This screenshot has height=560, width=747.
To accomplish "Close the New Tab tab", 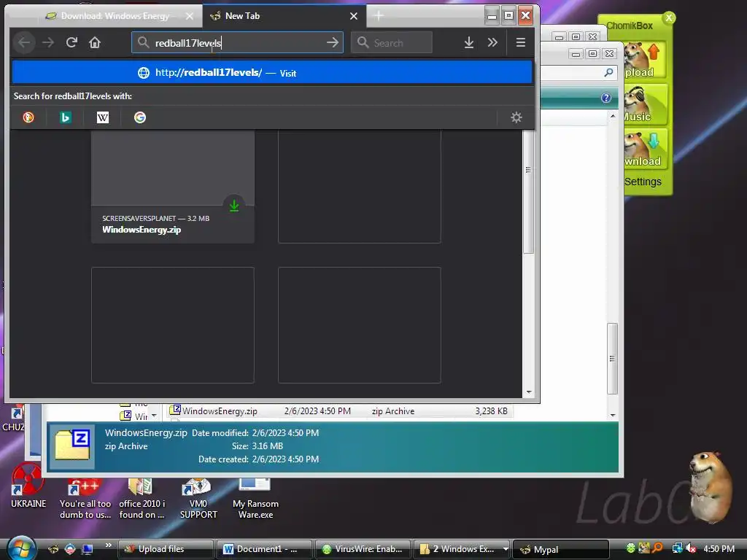I will tap(354, 16).
